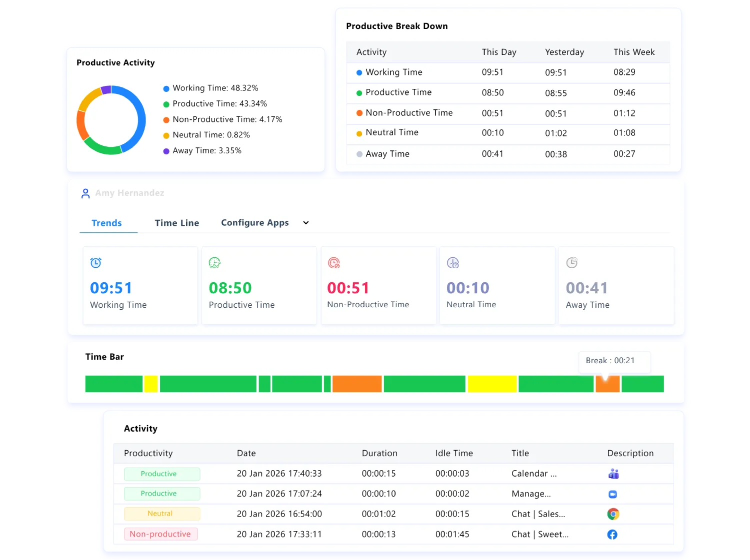Open the Trends tab
Image resolution: width=750 pixels, height=560 pixels.
(x=106, y=223)
